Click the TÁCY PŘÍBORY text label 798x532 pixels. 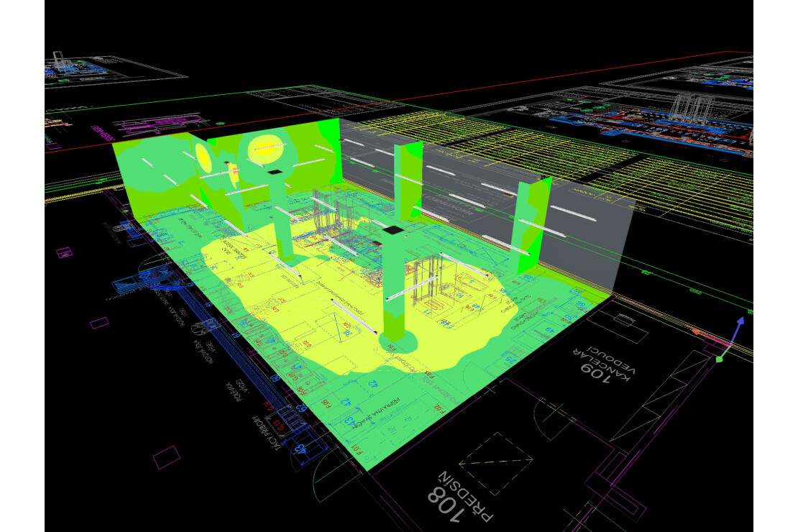tap(265, 431)
